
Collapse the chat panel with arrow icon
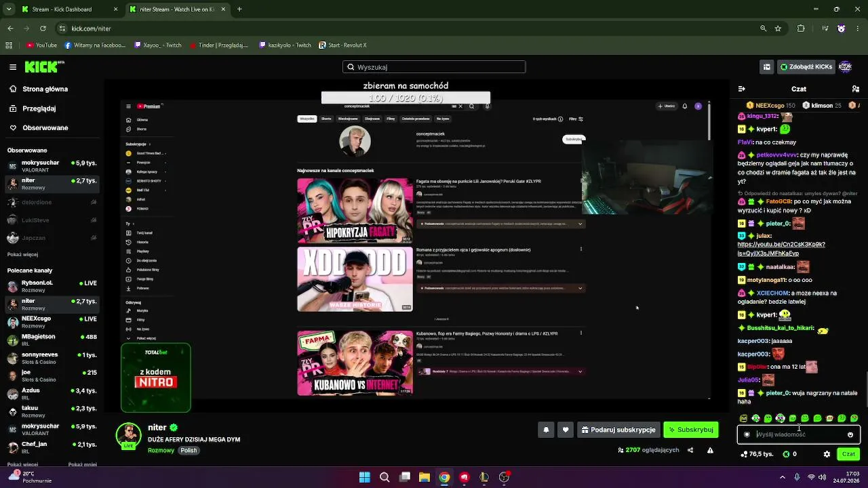pos(741,89)
